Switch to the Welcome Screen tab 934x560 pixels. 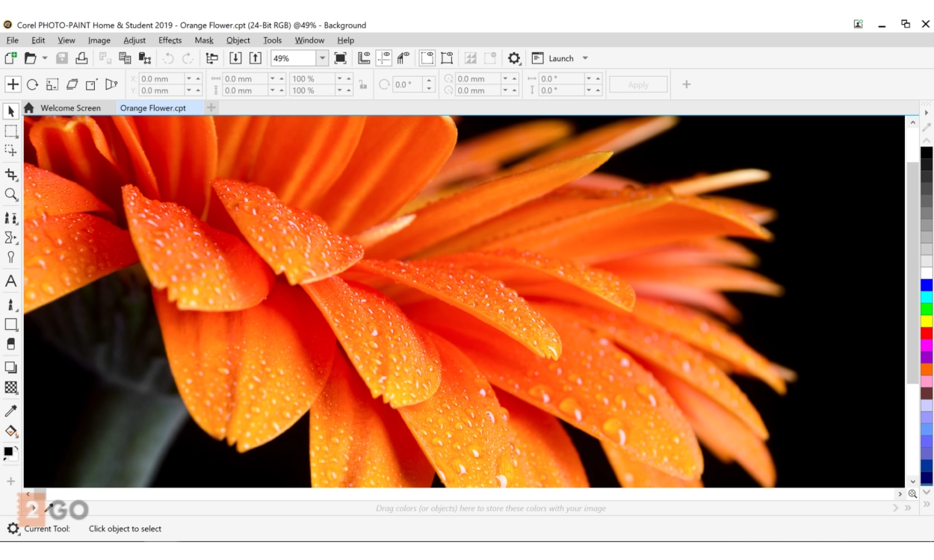pyautogui.click(x=70, y=108)
